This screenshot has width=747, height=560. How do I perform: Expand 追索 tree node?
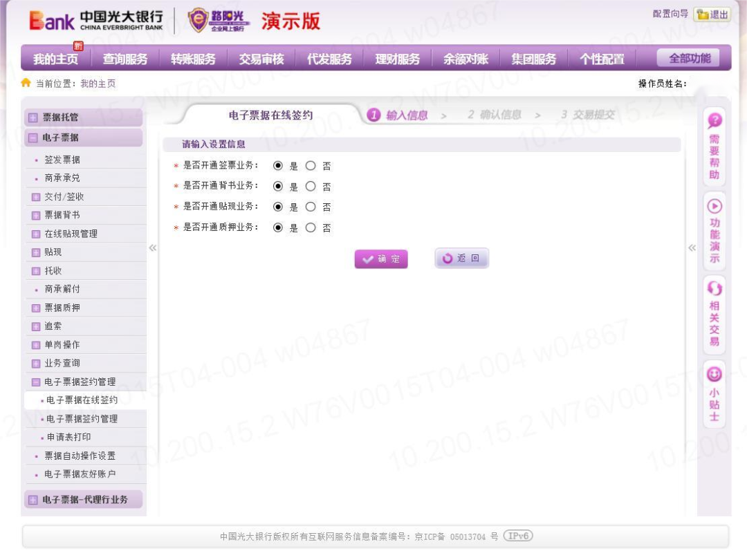(x=36, y=326)
